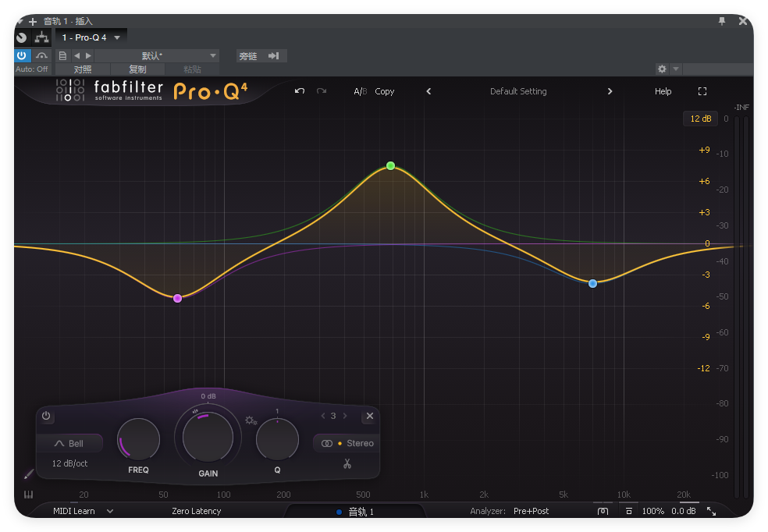Viewport: 768px width, 532px height.
Task: Open the Pre+Post analyzer settings
Action: 531,511
